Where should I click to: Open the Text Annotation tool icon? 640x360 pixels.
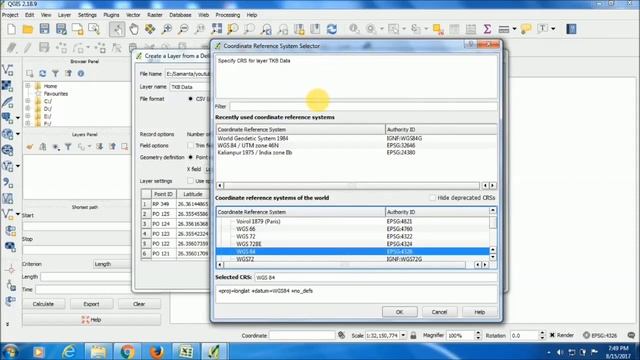click(543, 29)
